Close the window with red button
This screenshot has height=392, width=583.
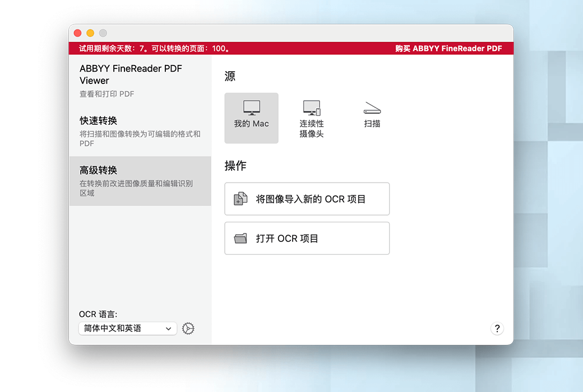[x=78, y=33]
